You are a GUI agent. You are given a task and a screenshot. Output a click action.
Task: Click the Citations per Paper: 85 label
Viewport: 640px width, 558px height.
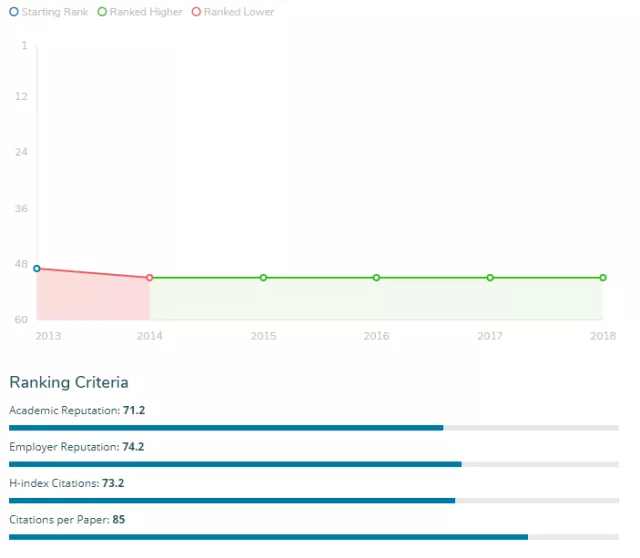point(67,519)
